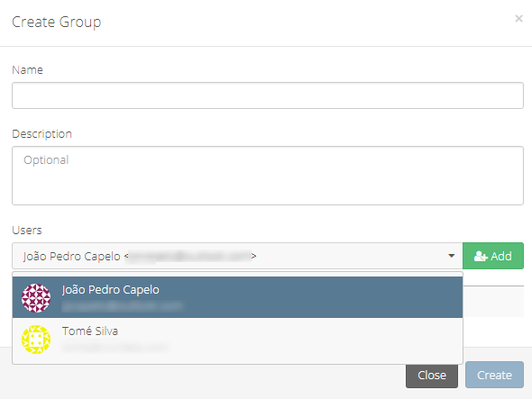Screen dimensions: 532x399
Task: Open the Users dropdown arrow
Action: (x=451, y=256)
